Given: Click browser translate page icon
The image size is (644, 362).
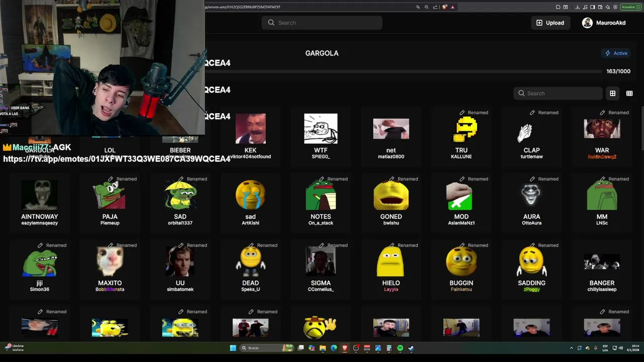Looking at the screenshot, I should click(418, 7).
